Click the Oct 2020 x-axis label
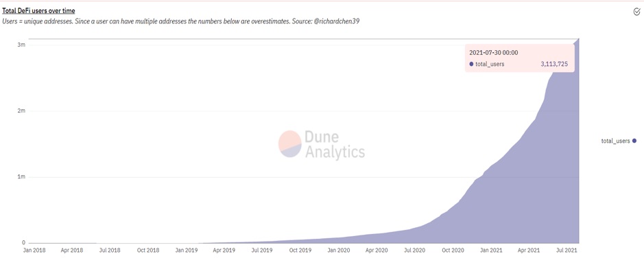The image size is (644, 267). tap(452, 250)
